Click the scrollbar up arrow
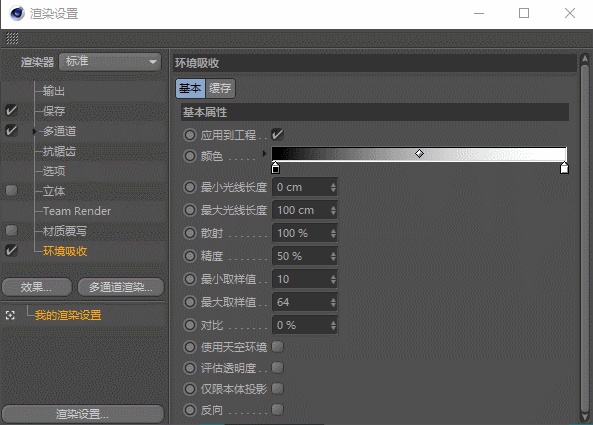The height and width of the screenshot is (425, 593). pyautogui.click(x=585, y=59)
